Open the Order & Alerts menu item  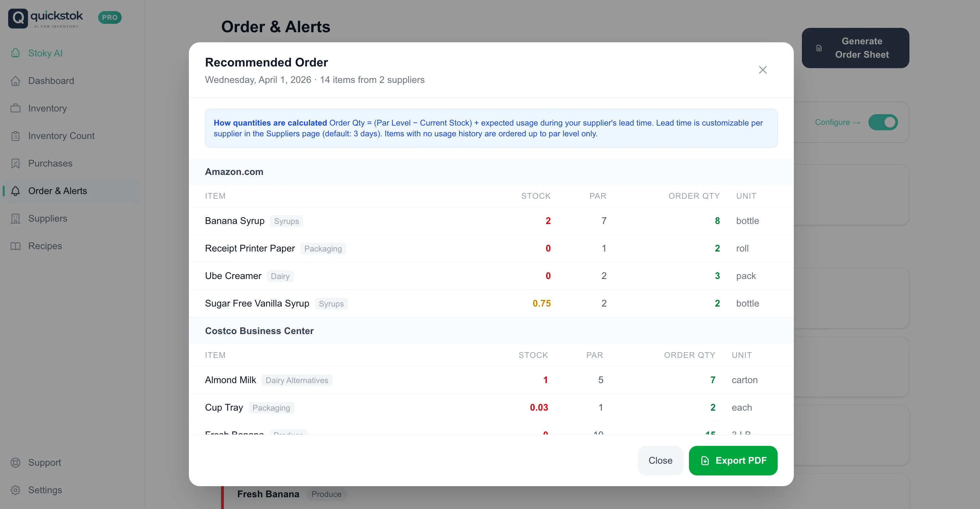pyautogui.click(x=57, y=191)
